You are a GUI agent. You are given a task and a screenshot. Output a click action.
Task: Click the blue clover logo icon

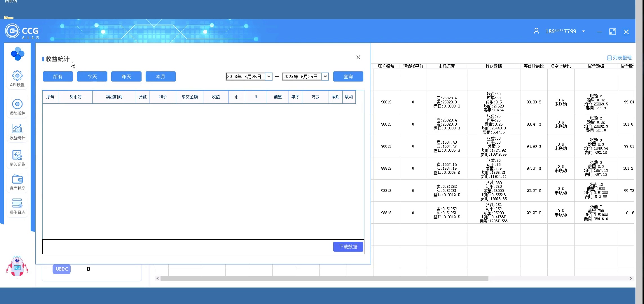point(17,54)
